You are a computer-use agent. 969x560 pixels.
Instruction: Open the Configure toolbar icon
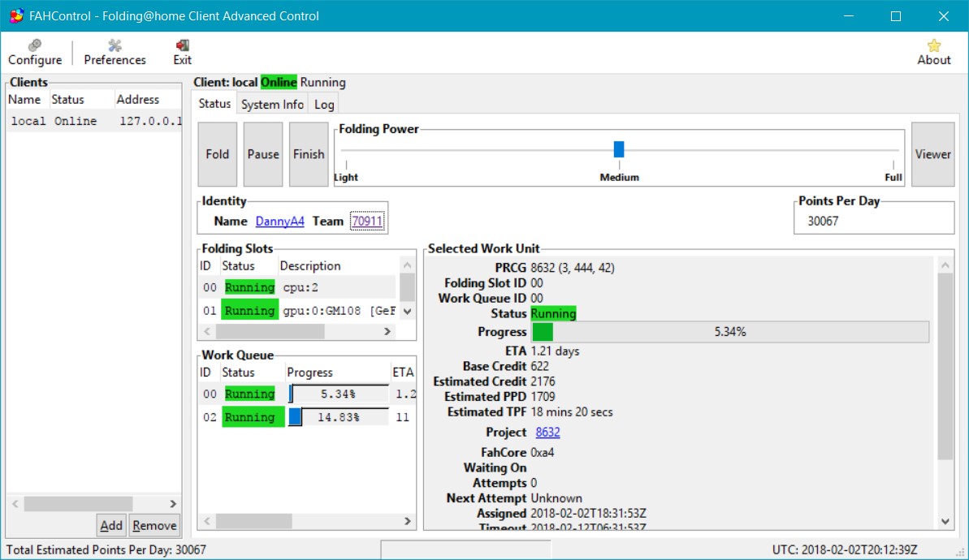coord(35,52)
